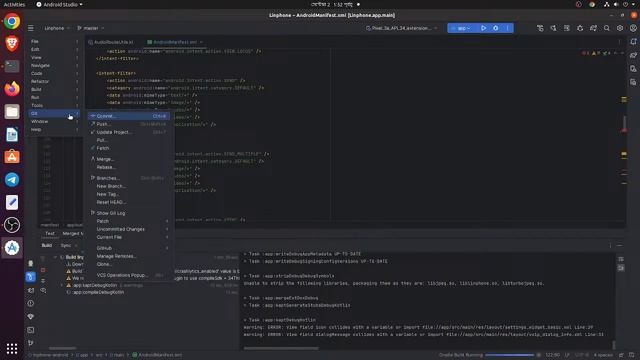Click AndroidManifest.xml in the breadcrumb bar
The height and width of the screenshot is (360, 640).
point(157,355)
